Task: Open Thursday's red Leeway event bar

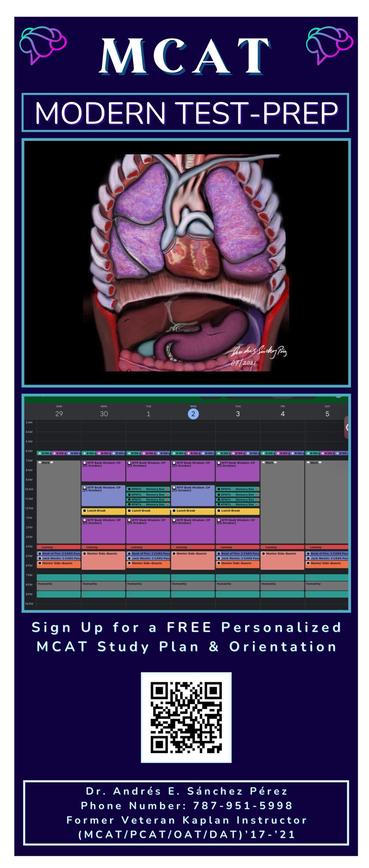Action: click(x=238, y=547)
